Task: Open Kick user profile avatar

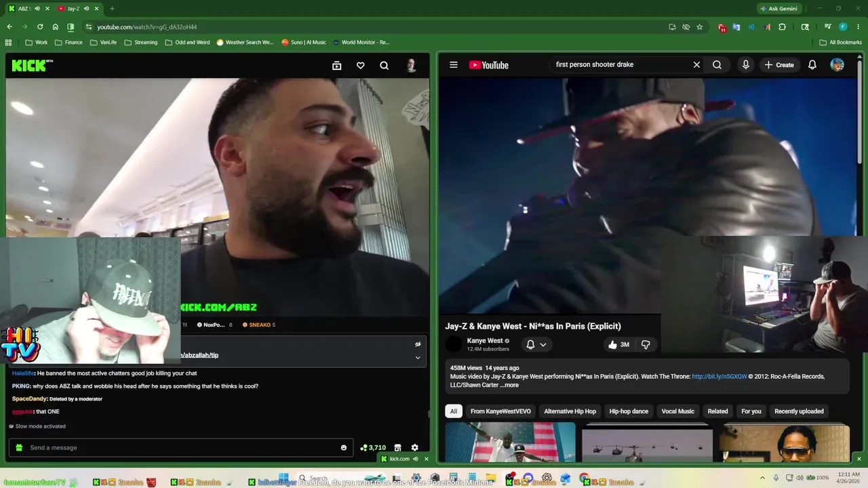Action: (411, 66)
